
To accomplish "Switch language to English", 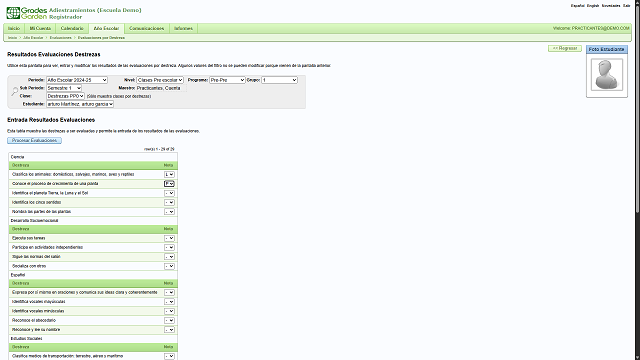I will click(x=593, y=6).
